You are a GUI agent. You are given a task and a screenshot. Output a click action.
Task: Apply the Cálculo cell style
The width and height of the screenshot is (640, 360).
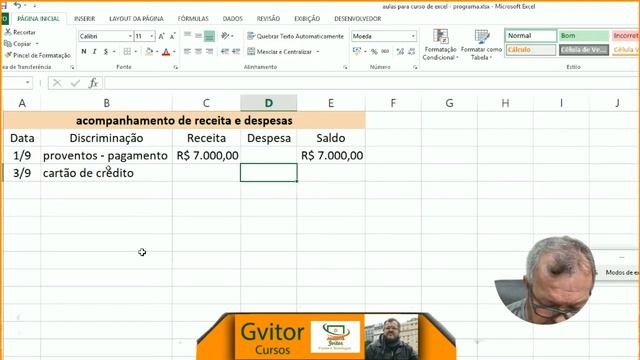[531, 50]
